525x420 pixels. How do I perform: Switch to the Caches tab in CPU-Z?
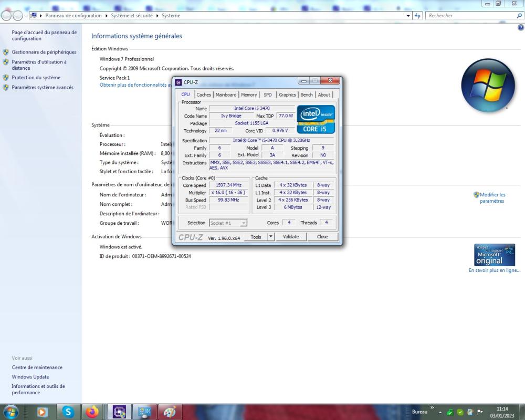click(x=204, y=94)
